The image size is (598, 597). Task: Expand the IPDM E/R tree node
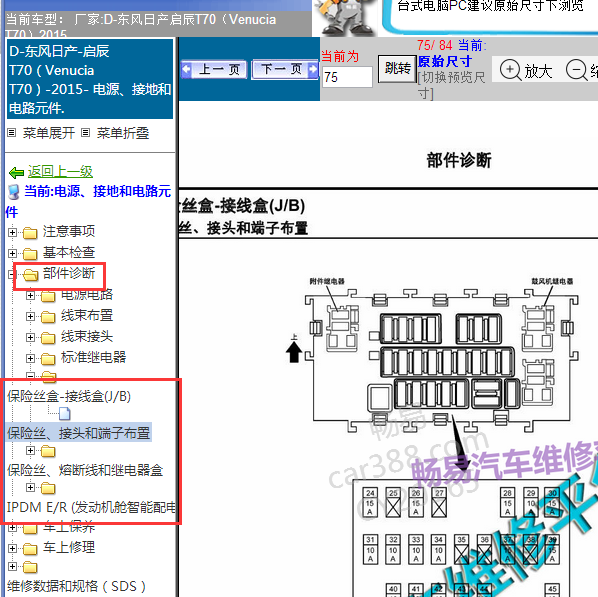click(30, 487)
